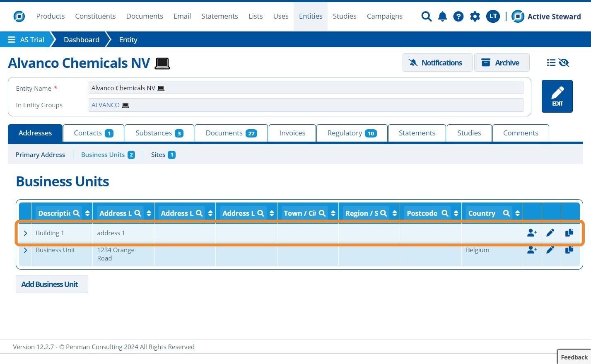Switch to the Substances tab
591x364 pixels.
click(x=159, y=133)
